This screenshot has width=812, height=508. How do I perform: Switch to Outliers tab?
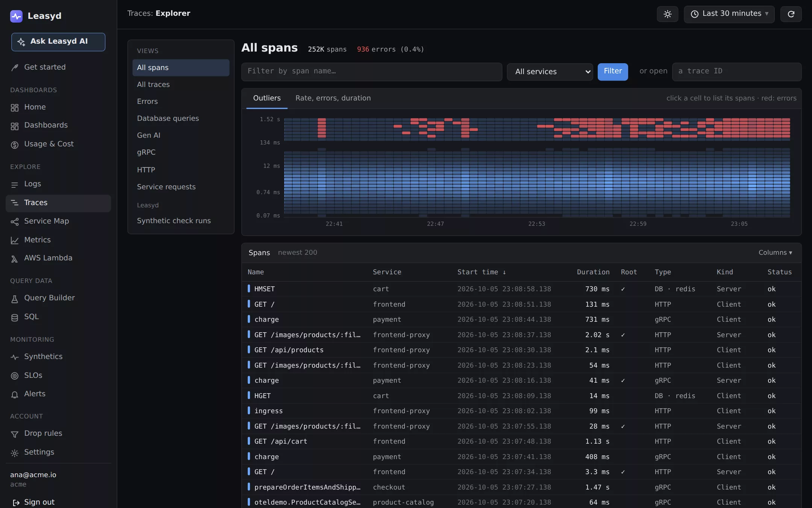(x=267, y=98)
